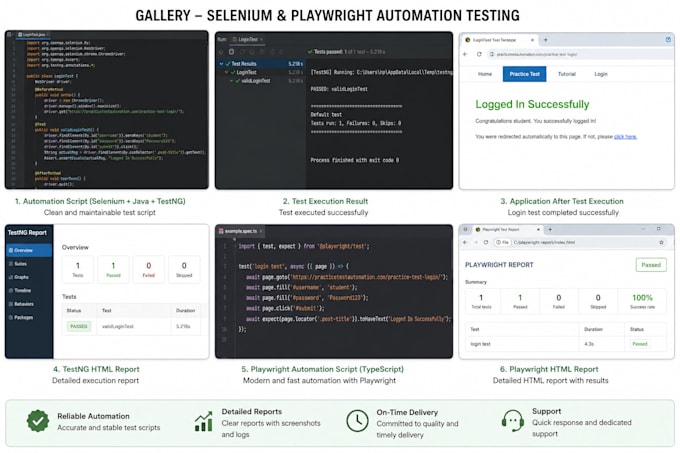The height and width of the screenshot is (453, 680).
Task: Click the playwright-report/index.html address bar
Action: point(579,242)
